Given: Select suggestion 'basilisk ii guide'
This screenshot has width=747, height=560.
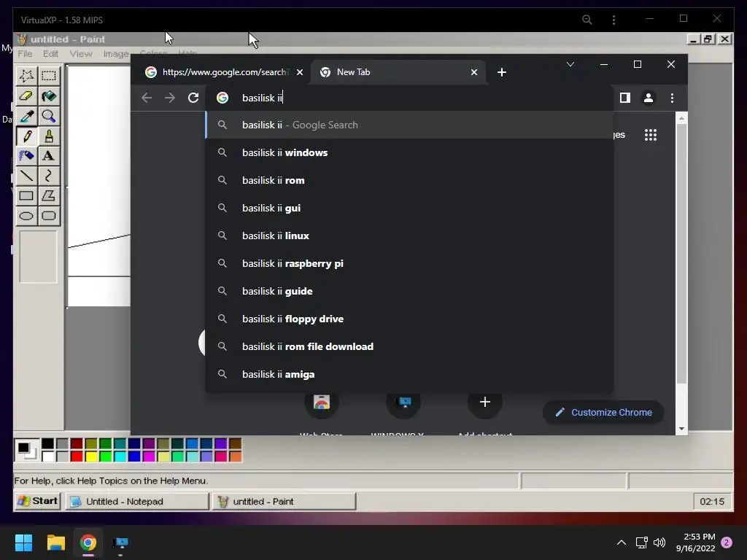Looking at the screenshot, I should [409, 291].
